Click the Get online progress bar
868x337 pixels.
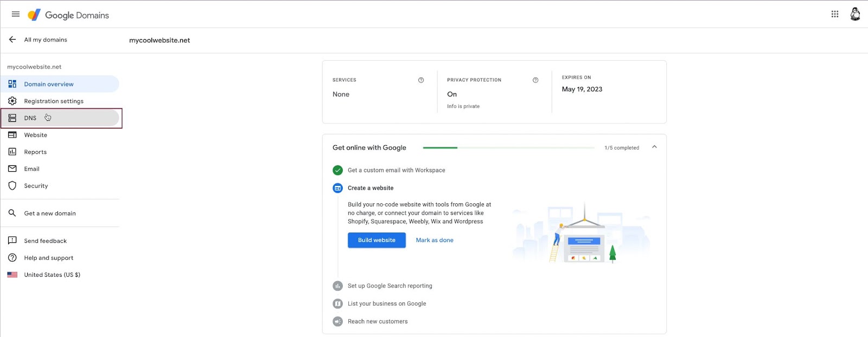point(509,147)
